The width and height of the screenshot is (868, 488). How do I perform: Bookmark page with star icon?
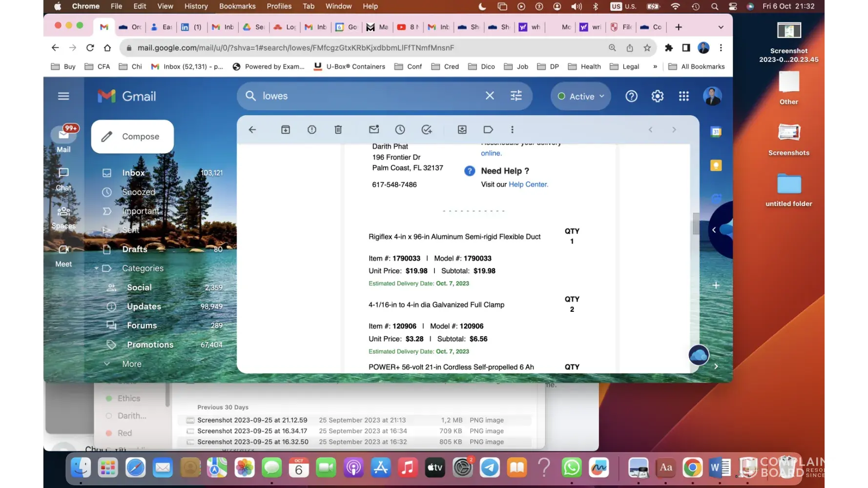pos(647,48)
